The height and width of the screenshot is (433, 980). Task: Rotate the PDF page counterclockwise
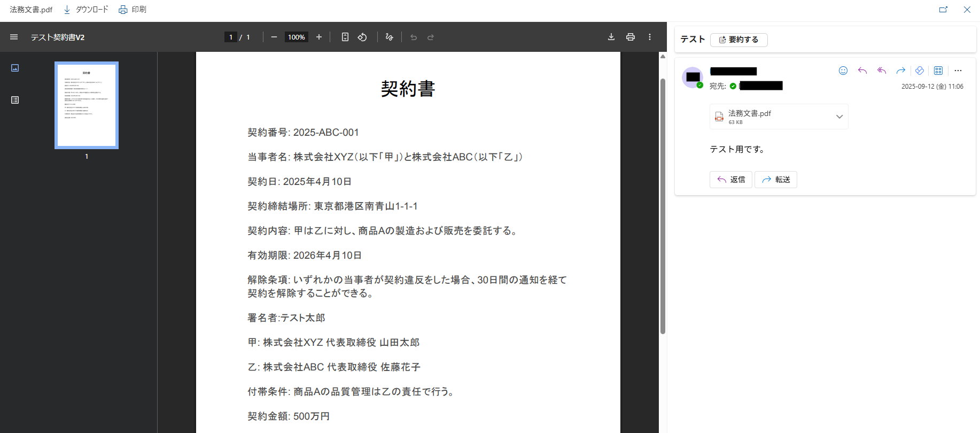[362, 37]
